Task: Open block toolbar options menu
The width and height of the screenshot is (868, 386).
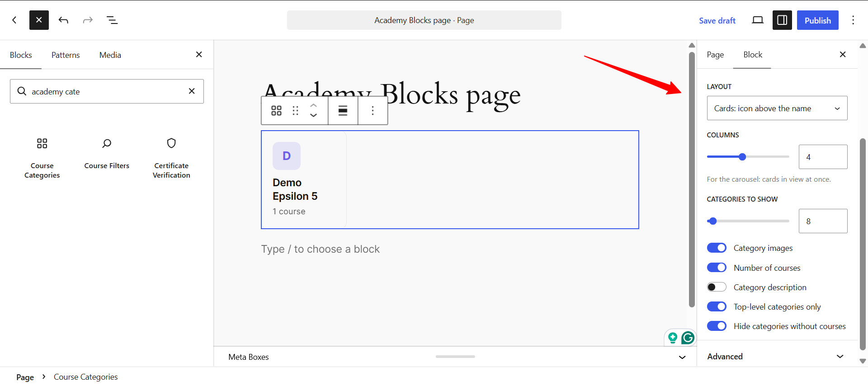Action: click(373, 111)
